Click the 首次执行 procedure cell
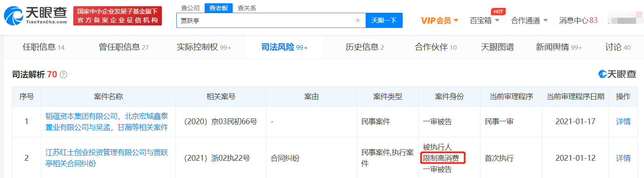The height and width of the screenshot is (178, 644). click(x=499, y=158)
